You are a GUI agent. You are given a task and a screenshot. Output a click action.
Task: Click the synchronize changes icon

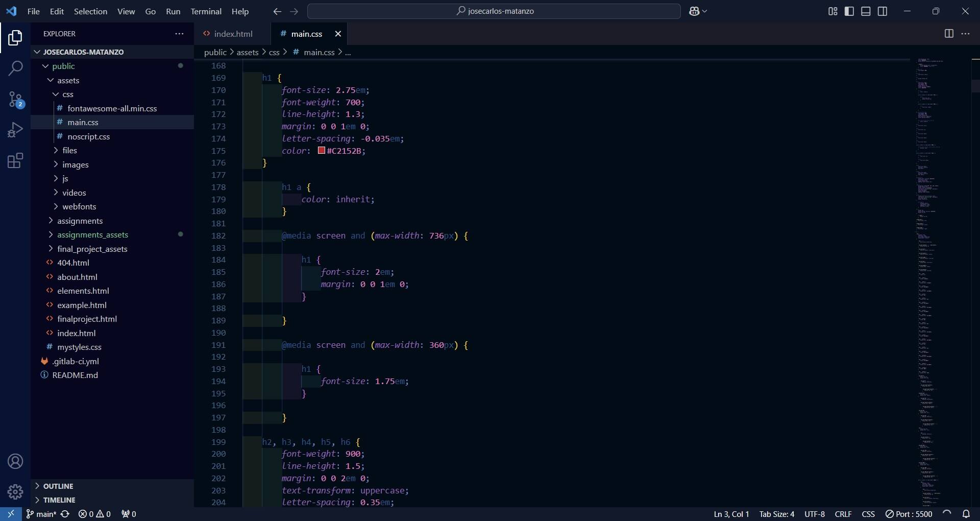point(65,514)
